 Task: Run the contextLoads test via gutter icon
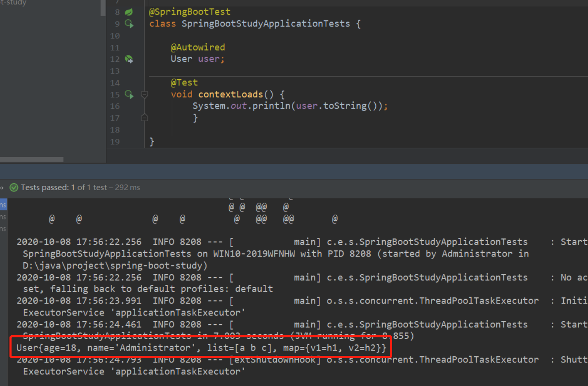[x=129, y=95]
